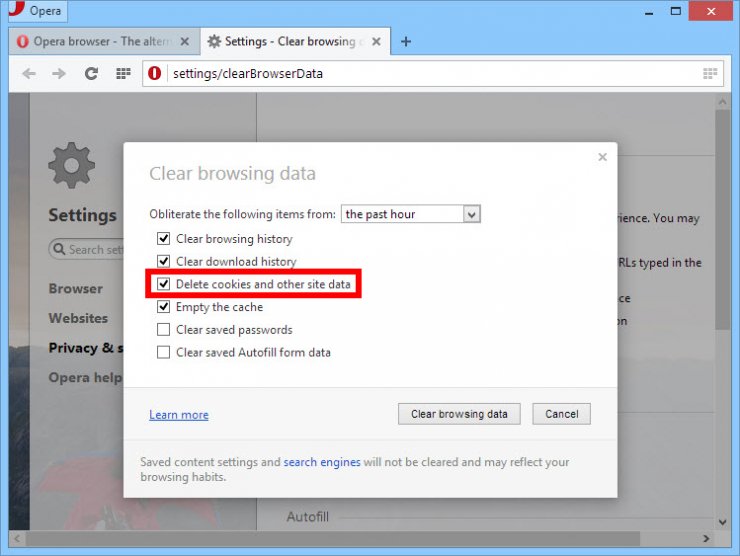Viewport: 740px width, 556px height.
Task: Maximize the Opera window
Action: (x=676, y=11)
